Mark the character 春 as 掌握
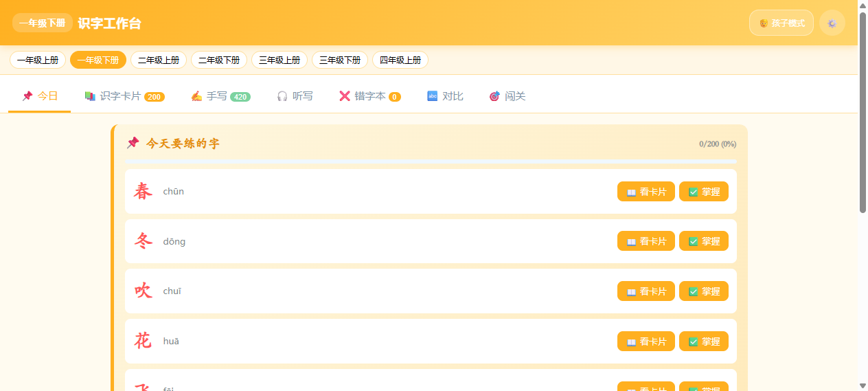Viewport: 868px width, 391px height. click(704, 192)
